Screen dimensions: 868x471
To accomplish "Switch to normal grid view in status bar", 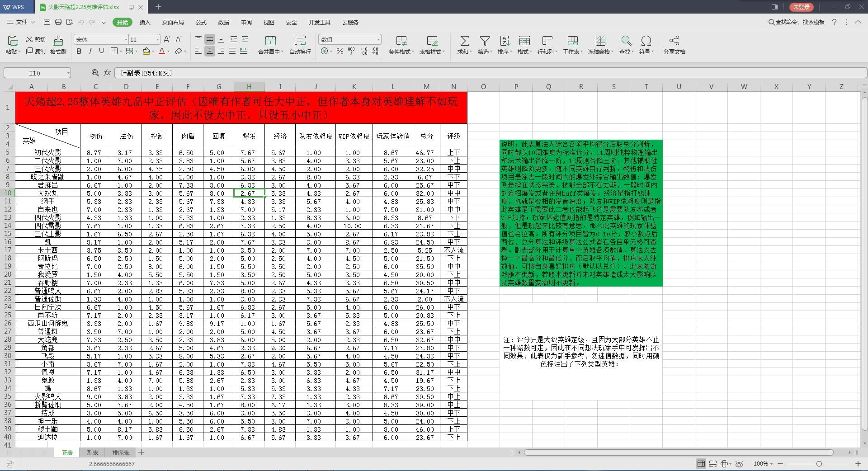I will 701,464.
